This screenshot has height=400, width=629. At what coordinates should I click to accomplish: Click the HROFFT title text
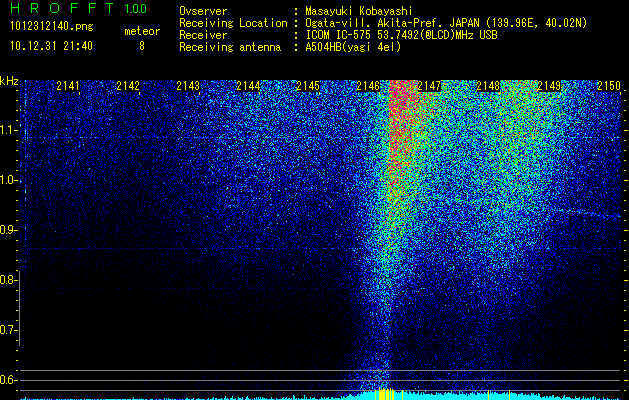[62, 8]
